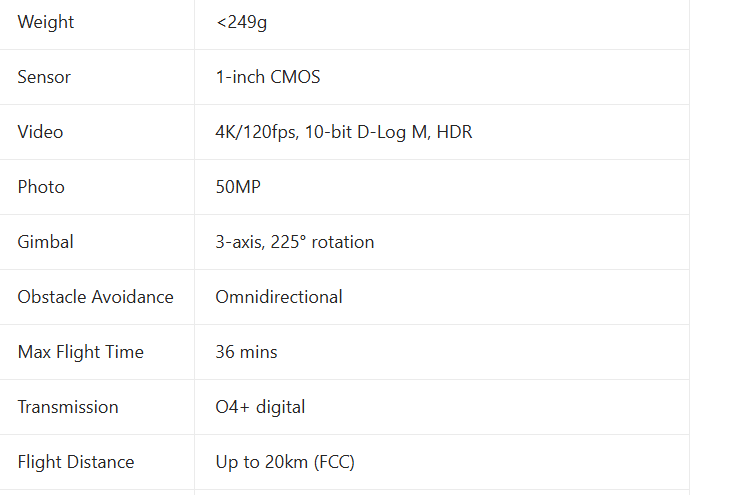Select the 50MP photo value
740x495 pixels.
[x=238, y=187]
